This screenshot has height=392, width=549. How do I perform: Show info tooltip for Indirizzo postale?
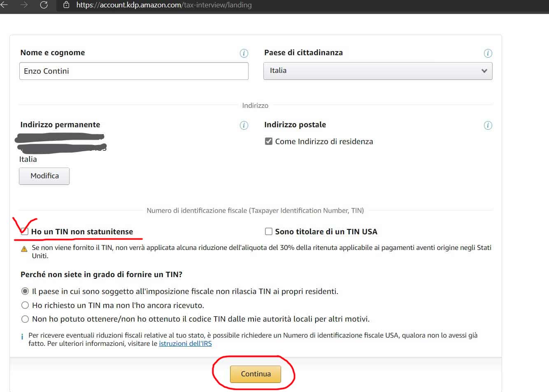point(488,125)
